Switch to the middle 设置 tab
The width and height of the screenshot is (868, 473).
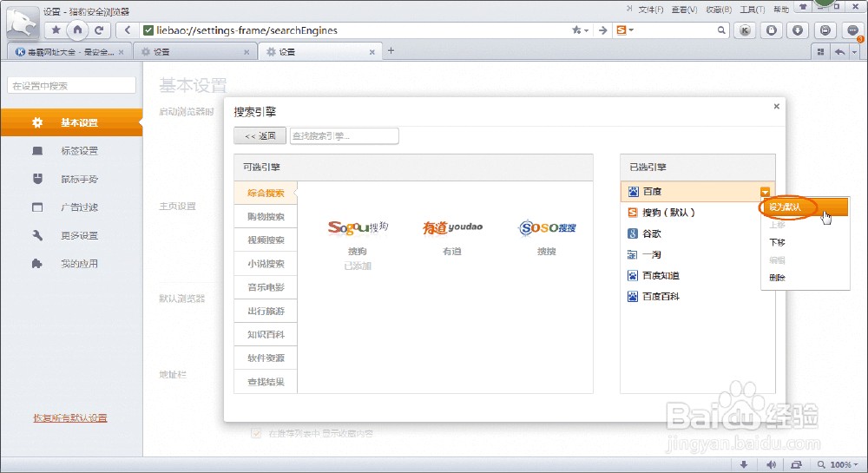(195, 52)
